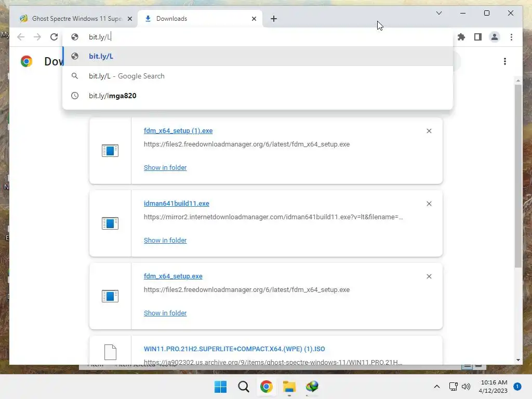Click the WIN11 ISO blank file icon

point(110,352)
